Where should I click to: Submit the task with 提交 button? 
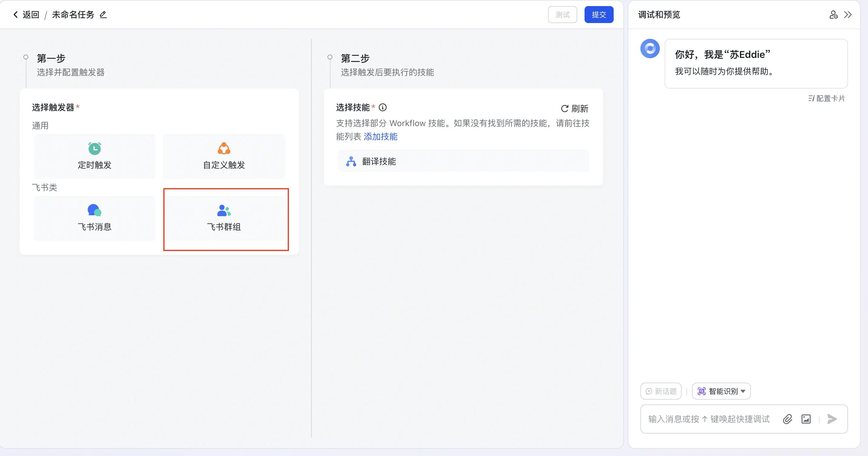pos(599,15)
